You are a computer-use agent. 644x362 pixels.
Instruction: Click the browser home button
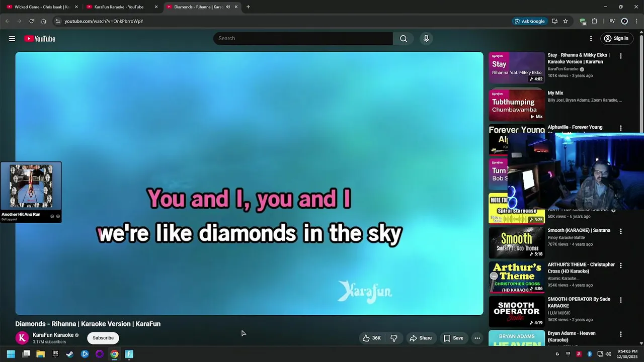pyautogui.click(x=43, y=21)
